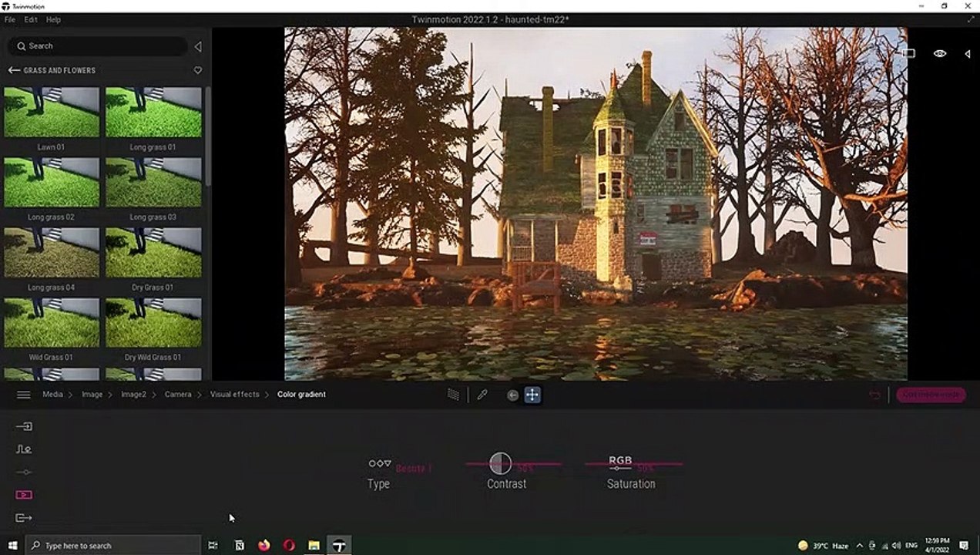Viewport: 980px width, 555px height.
Task: Select Dry Grass 01 thumbnail
Action: (x=153, y=253)
